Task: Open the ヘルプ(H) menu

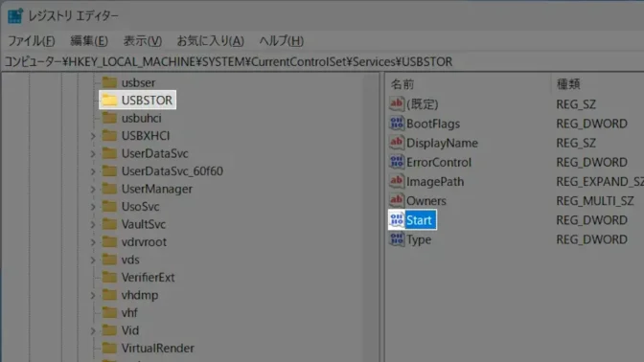Action: 282,41
